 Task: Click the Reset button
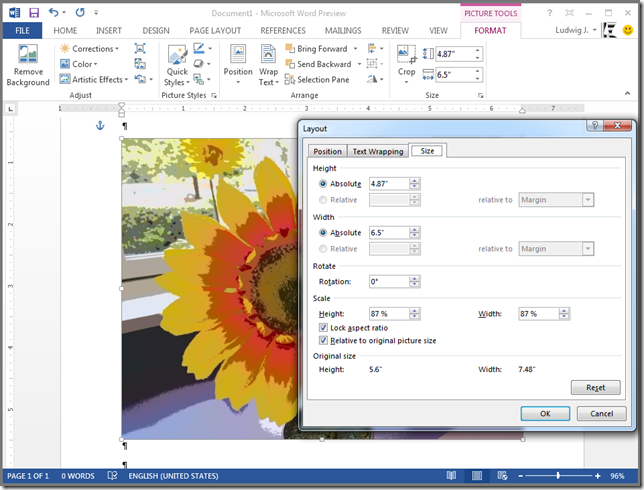tap(596, 387)
